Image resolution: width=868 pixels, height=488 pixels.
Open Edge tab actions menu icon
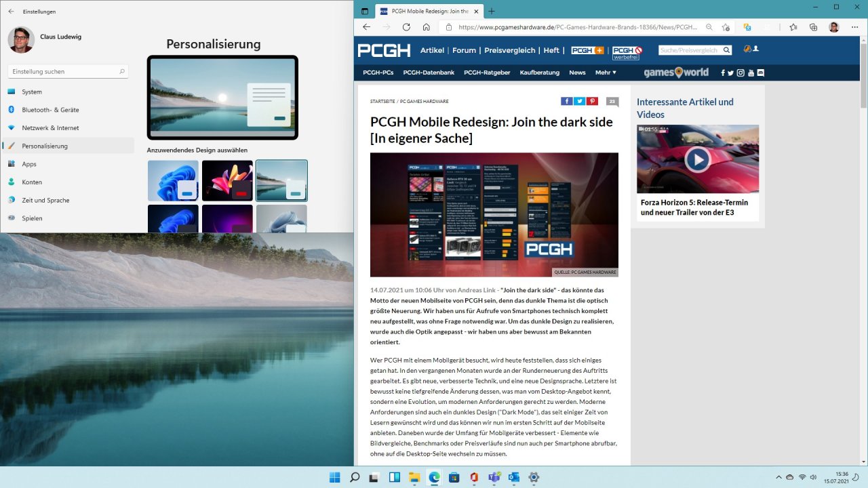(x=365, y=12)
